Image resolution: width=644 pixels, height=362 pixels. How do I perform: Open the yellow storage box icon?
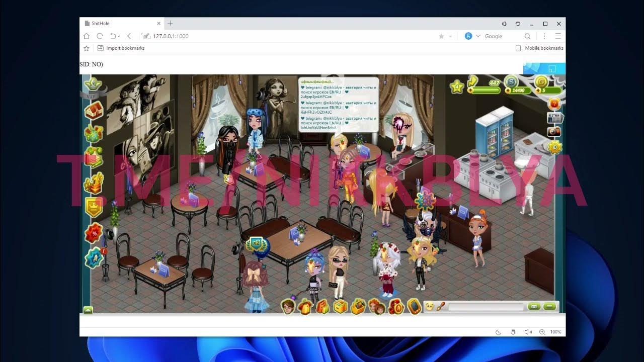[341, 306]
